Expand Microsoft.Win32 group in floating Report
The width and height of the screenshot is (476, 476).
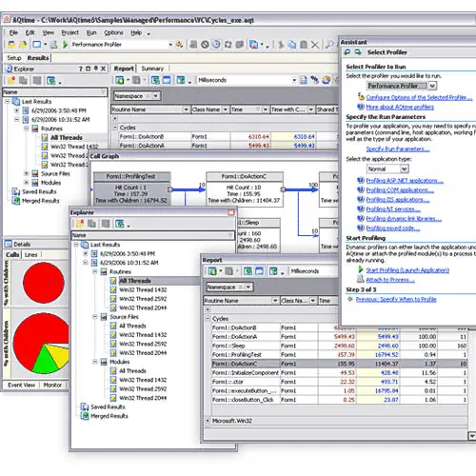pos(208,421)
